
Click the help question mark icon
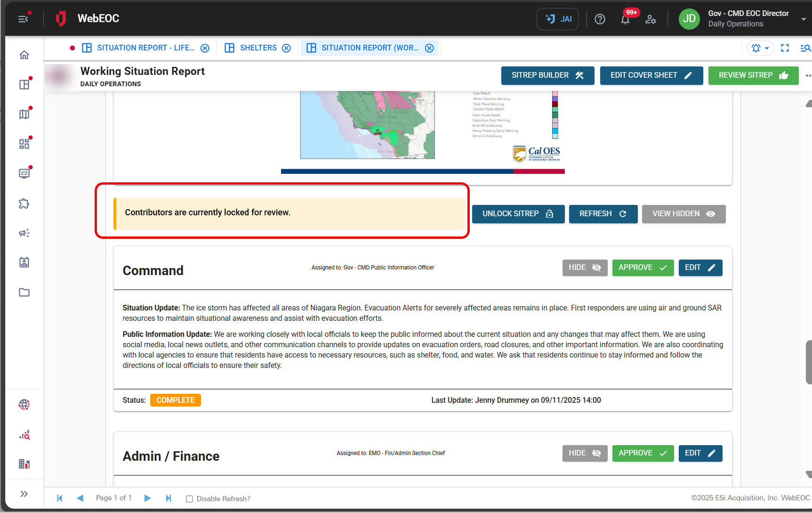click(600, 19)
